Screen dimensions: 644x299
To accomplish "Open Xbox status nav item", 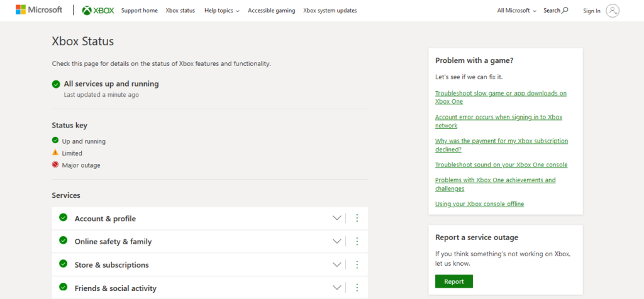I will click(x=180, y=11).
